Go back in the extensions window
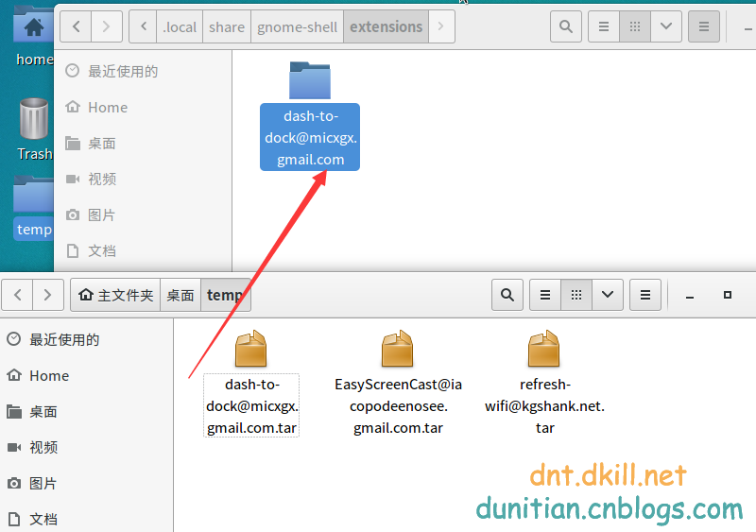756x532 pixels. (76, 26)
